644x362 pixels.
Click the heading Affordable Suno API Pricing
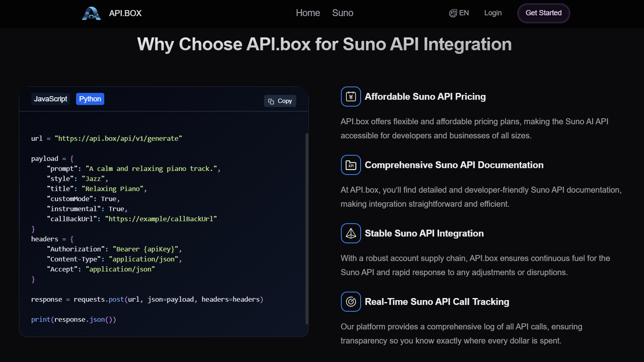[x=426, y=97]
